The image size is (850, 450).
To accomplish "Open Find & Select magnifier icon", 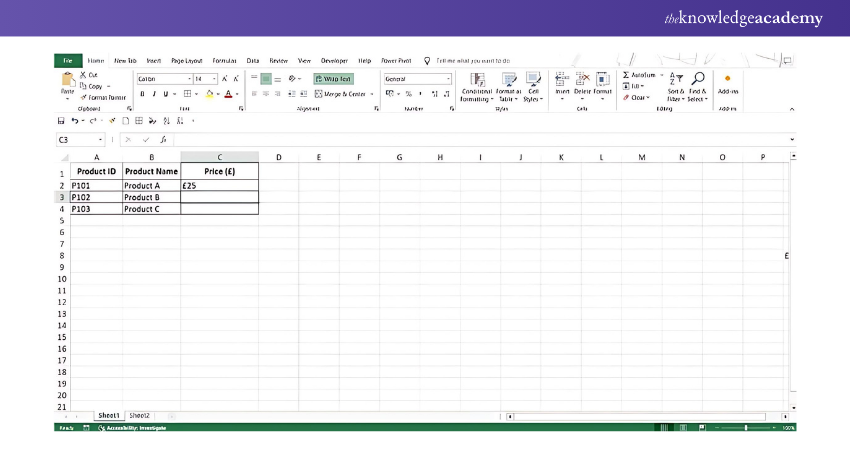I will tap(697, 79).
